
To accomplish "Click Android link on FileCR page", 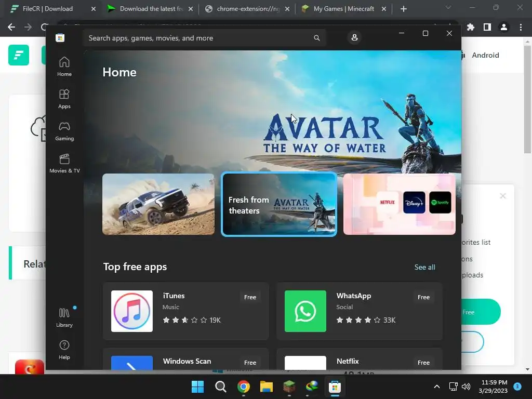I will (x=485, y=55).
